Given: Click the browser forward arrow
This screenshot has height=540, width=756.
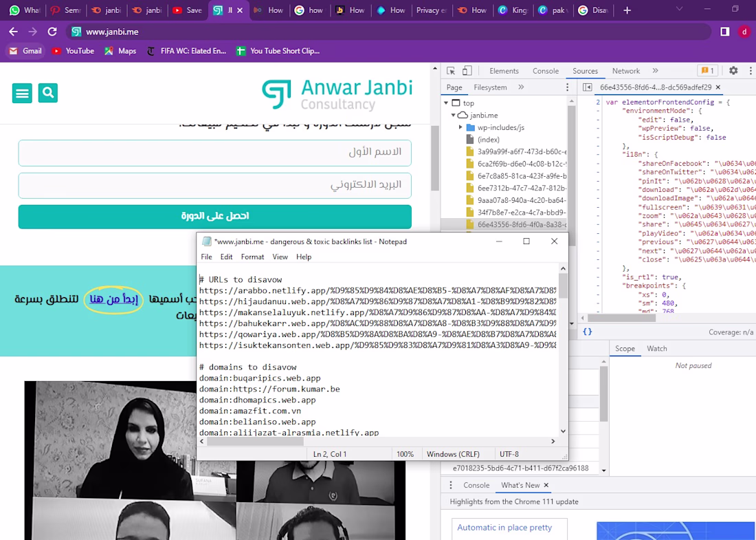Looking at the screenshot, I should point(32,32).
